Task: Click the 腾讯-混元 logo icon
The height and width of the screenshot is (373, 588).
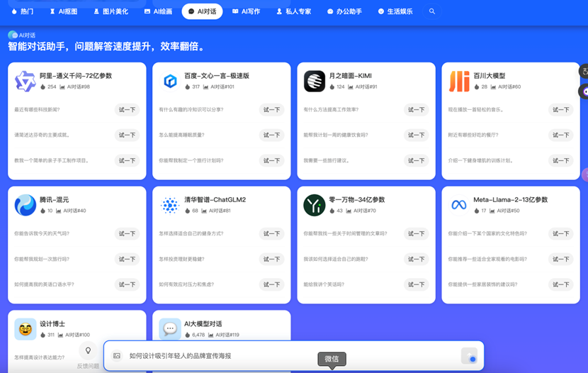Action: coord(25,205)
